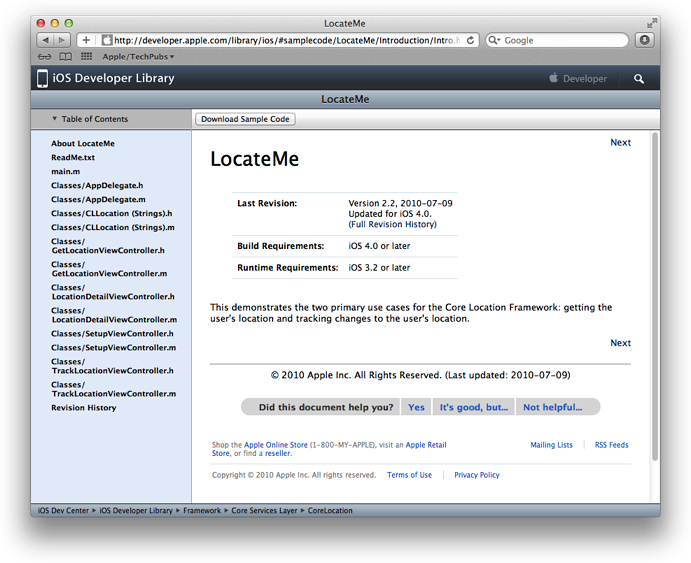
Task: Add bookmark with the plus button
Action: pos(86,40)
